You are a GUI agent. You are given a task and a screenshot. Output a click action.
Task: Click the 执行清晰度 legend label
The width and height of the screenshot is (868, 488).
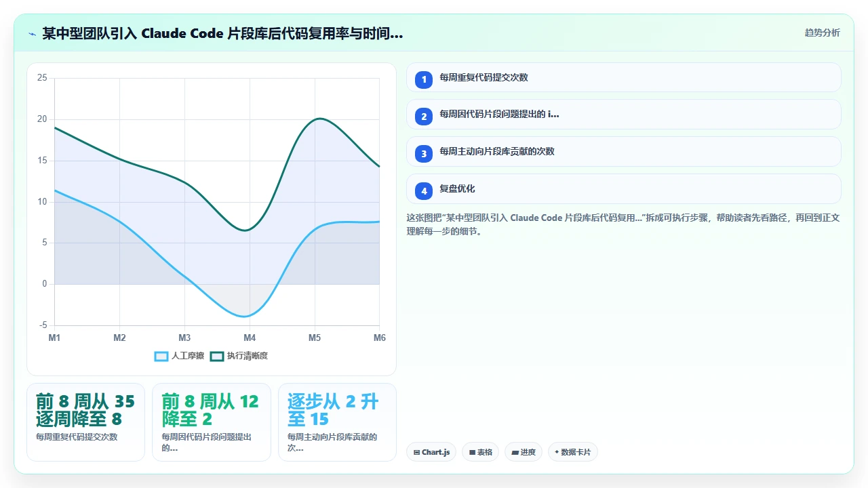point(248,356)
